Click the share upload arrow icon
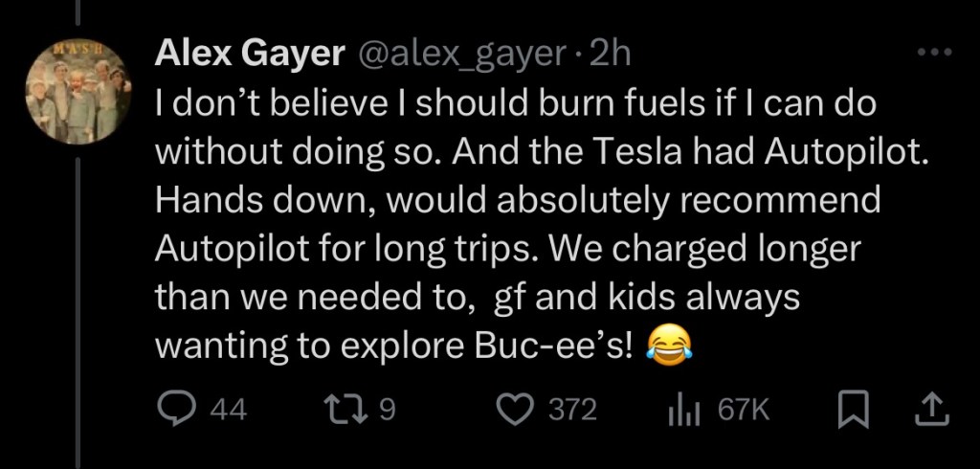 pyautogui.click(x=931, y=410)
